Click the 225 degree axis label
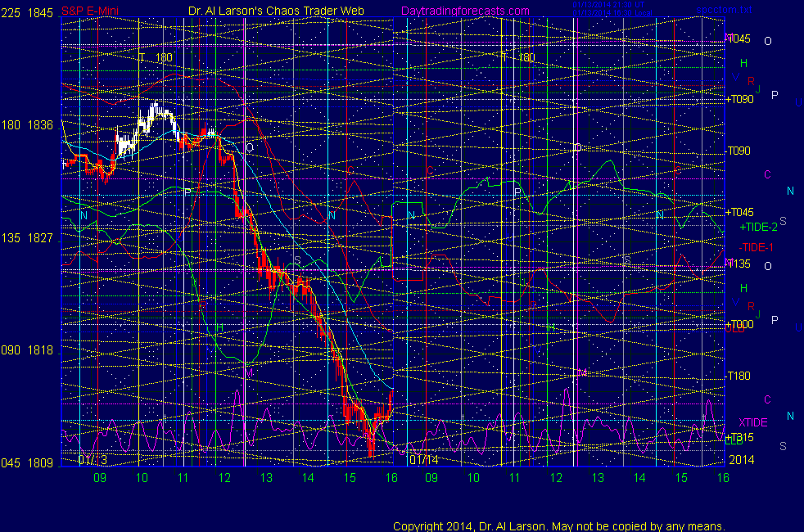Screen dimensions: 804x532 [11, 13]
